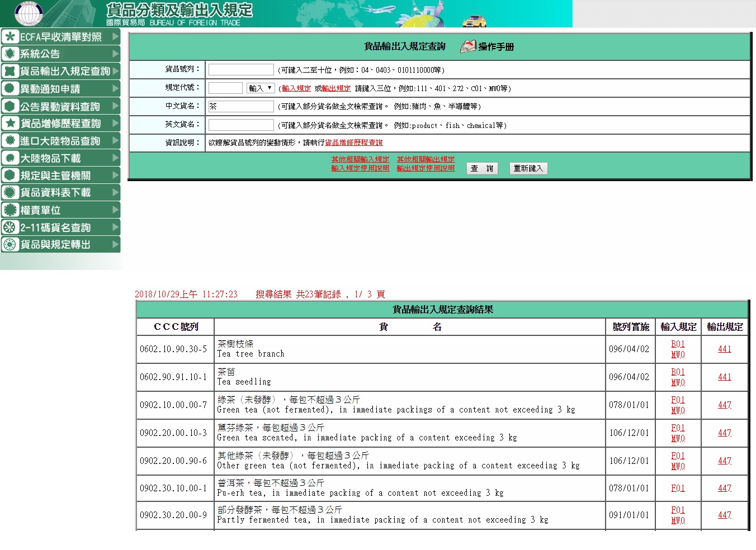Screen dimensions: 756x550
Task: Open the 貨品輸出入規定查詢 menu item
Action: pos(65,71)
